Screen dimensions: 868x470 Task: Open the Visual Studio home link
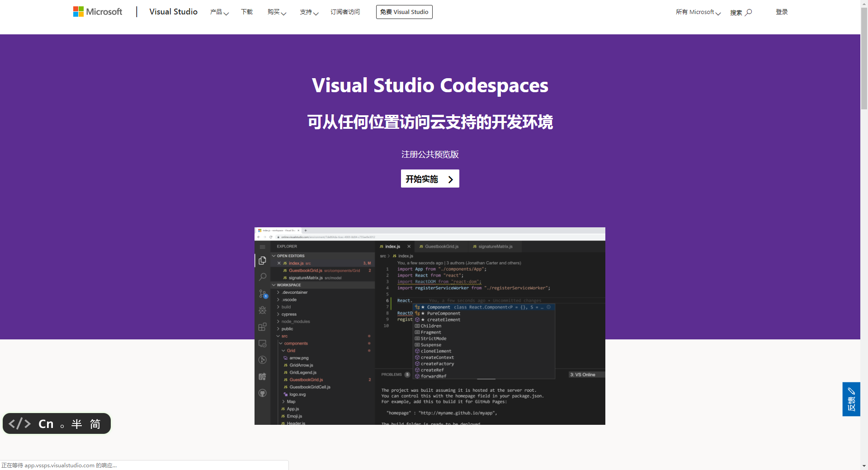tap(173, 12)
